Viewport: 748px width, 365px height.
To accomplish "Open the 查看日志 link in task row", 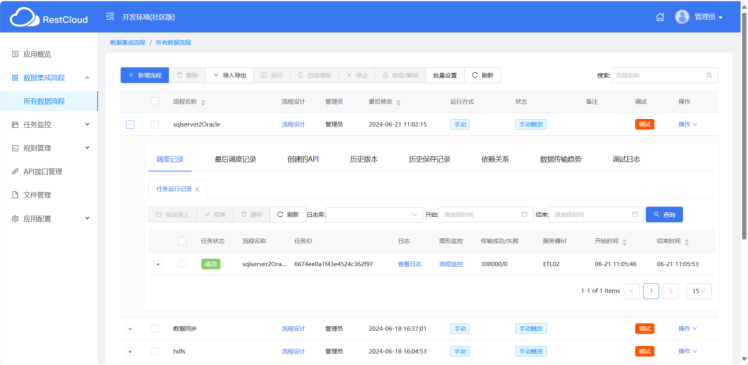I will [x=409, y=264].
